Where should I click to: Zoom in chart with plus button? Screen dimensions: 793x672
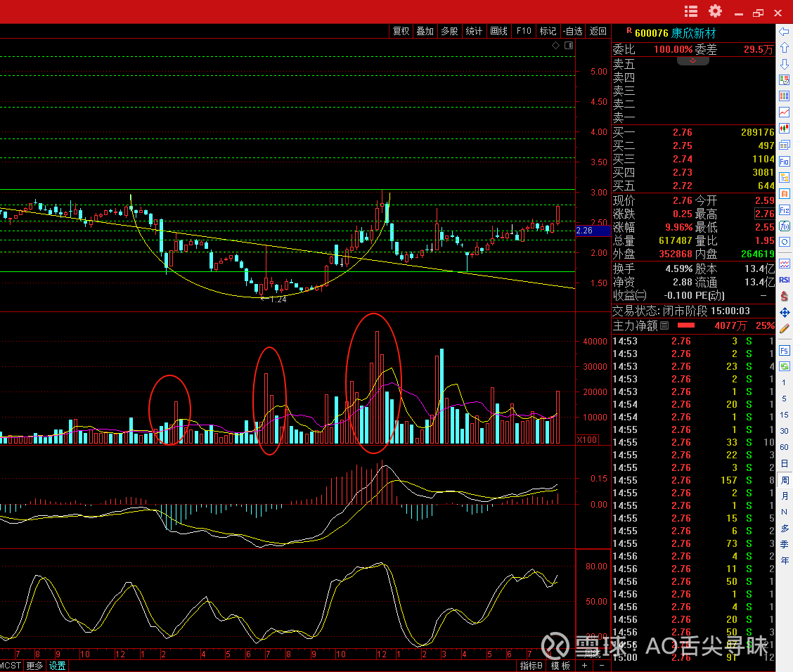(x=584, y=666)
